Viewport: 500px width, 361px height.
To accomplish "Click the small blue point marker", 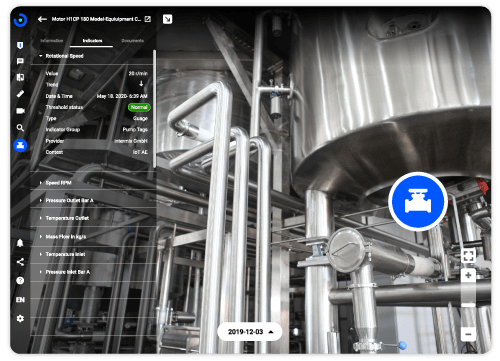I will [x=403, y=345].
